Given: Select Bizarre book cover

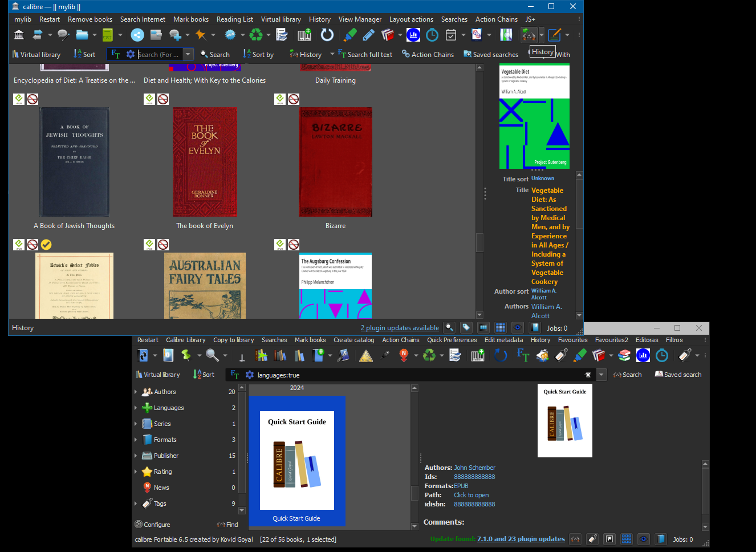Looking at the screenshot, I should (x=335, y=162).
